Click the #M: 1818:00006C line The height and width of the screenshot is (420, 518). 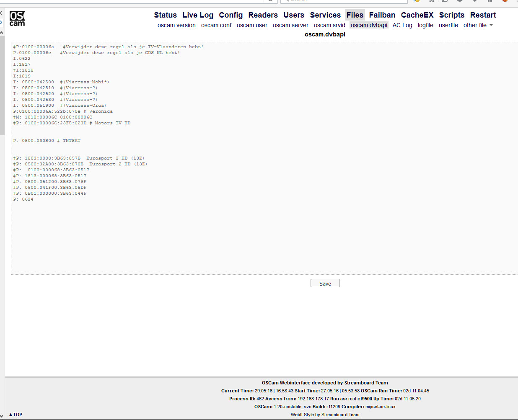click(x=53, y=117)
